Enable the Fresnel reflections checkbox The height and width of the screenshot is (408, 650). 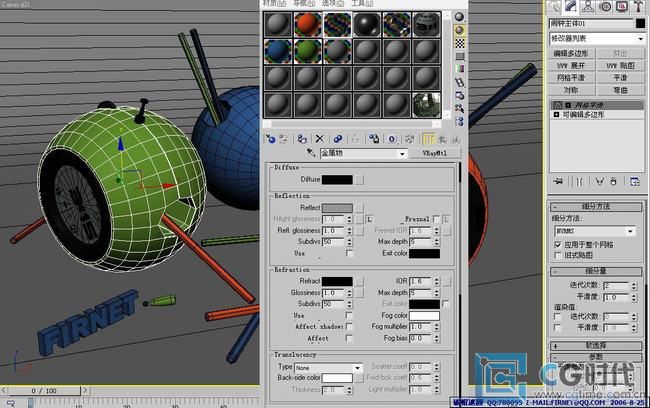436,219
